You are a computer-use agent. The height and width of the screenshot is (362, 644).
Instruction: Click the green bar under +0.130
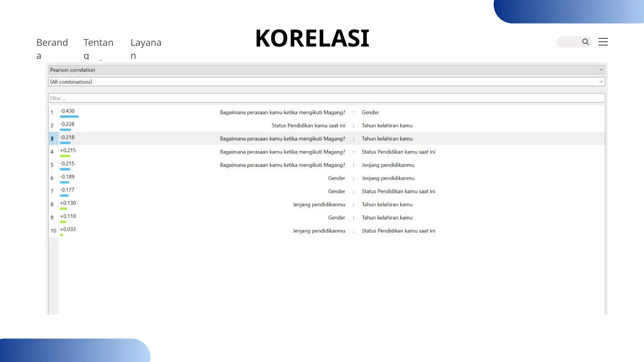[63, 209]
